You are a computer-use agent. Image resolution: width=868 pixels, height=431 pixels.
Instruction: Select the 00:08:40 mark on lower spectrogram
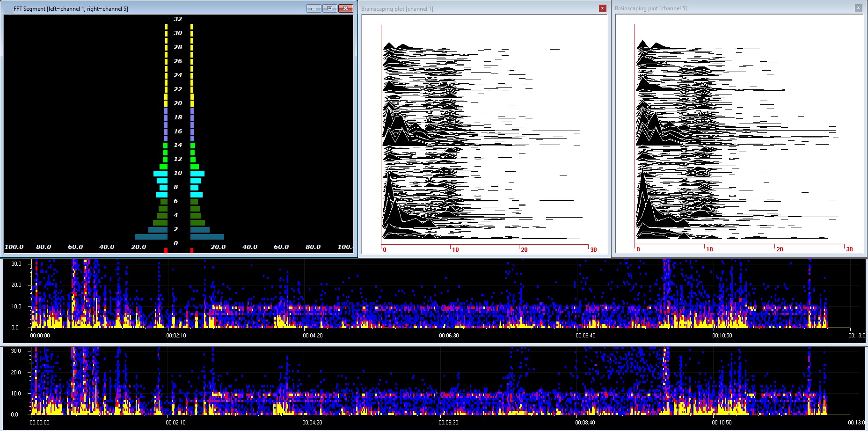point(585,422)
